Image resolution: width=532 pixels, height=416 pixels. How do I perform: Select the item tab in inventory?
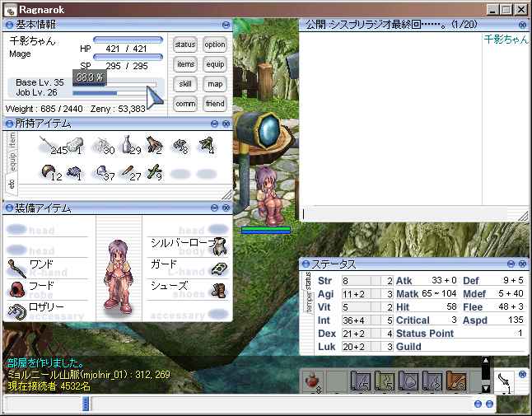tap(12, 140)
